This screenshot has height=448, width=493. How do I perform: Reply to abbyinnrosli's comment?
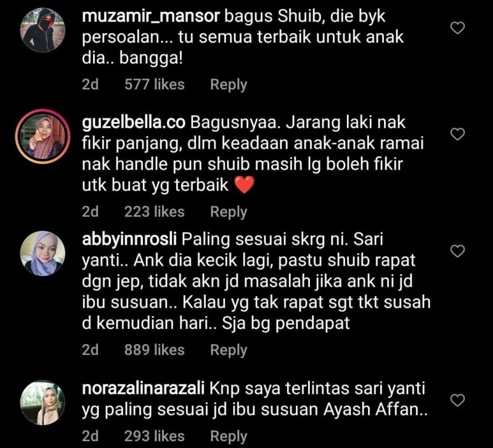coord(229,350)
